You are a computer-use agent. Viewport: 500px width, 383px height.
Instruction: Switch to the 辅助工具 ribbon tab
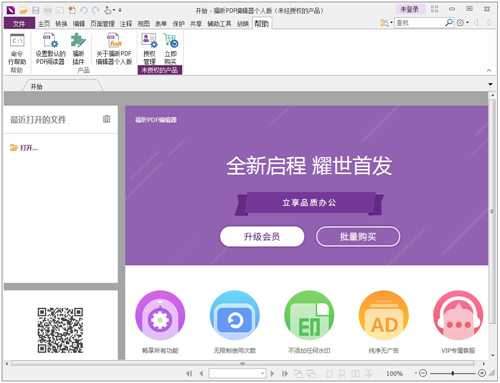tap(219, 23)
